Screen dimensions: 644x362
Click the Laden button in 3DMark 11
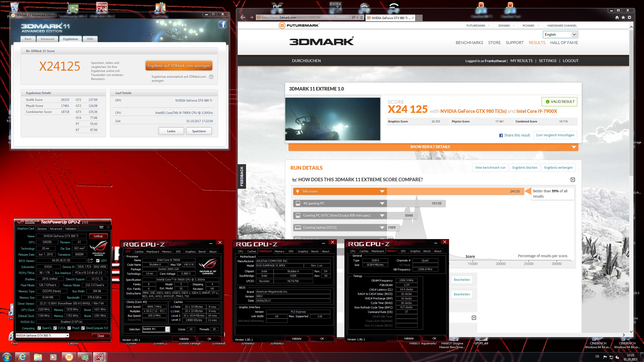171,131
